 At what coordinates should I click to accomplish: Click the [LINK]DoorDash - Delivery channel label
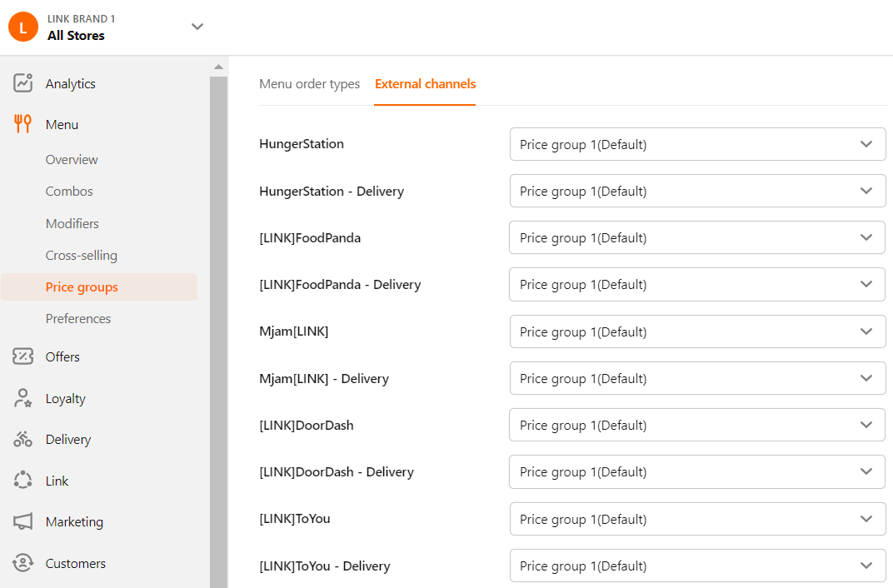pyautogui.click(x=337, y=472)
